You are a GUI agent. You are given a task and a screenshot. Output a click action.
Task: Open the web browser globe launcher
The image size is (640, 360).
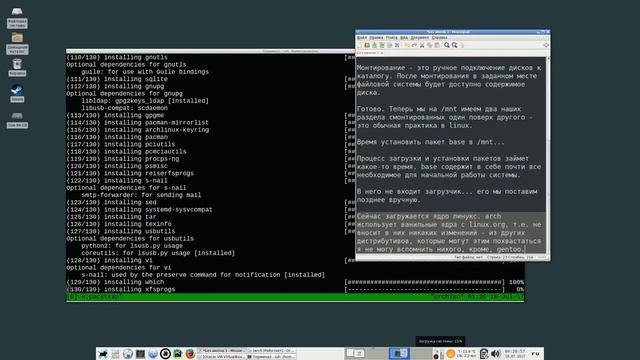point(128,353)
